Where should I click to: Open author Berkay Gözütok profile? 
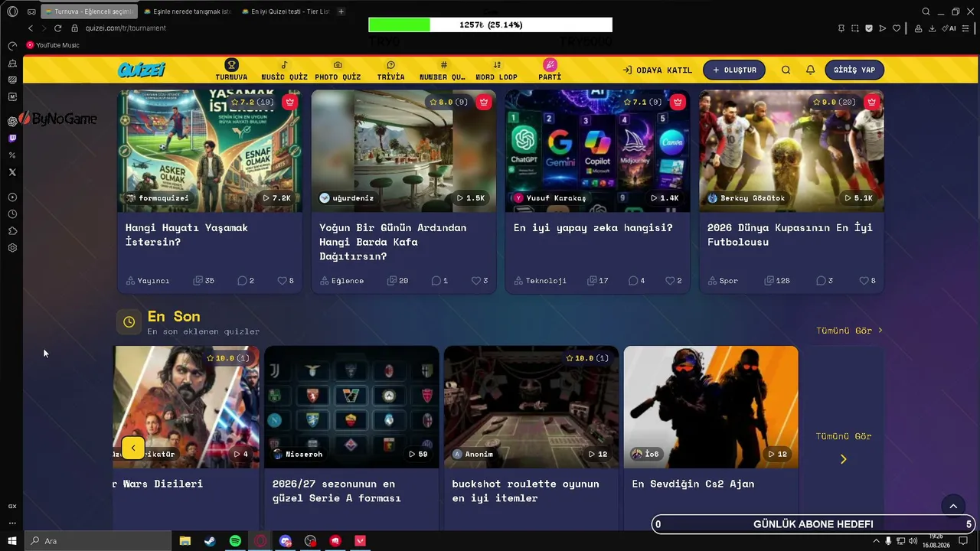pos(747,198)
